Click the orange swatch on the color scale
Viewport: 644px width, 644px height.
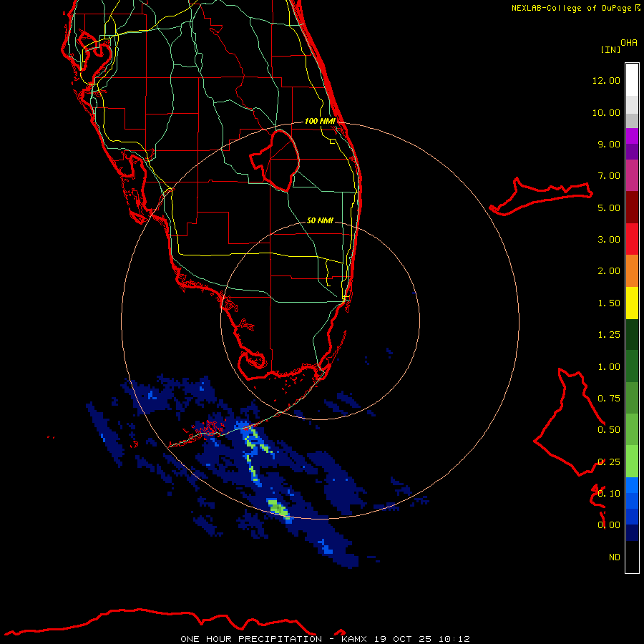(x=632, y=271)
